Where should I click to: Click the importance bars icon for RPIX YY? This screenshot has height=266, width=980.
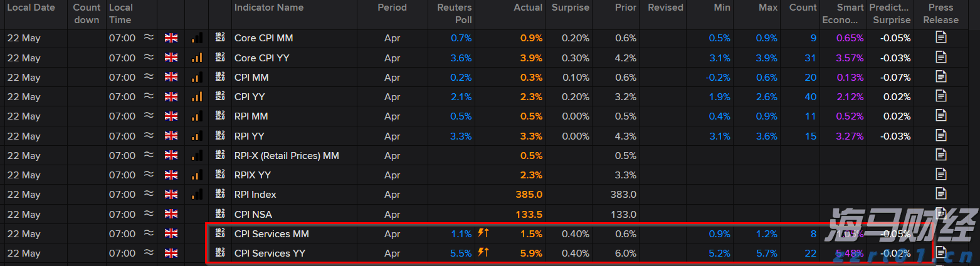pyautogui.click(x=197, y=175)
